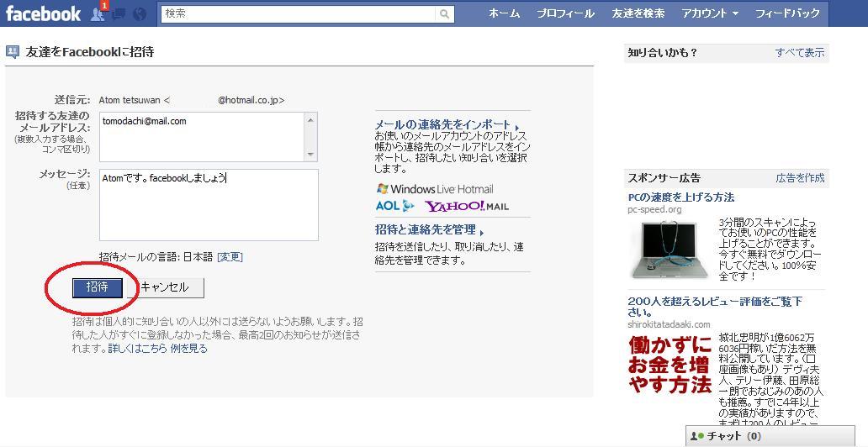Click the pc-speed.org ad domain text
This screenshot has height=447, width=868.
tap(655, 210)
